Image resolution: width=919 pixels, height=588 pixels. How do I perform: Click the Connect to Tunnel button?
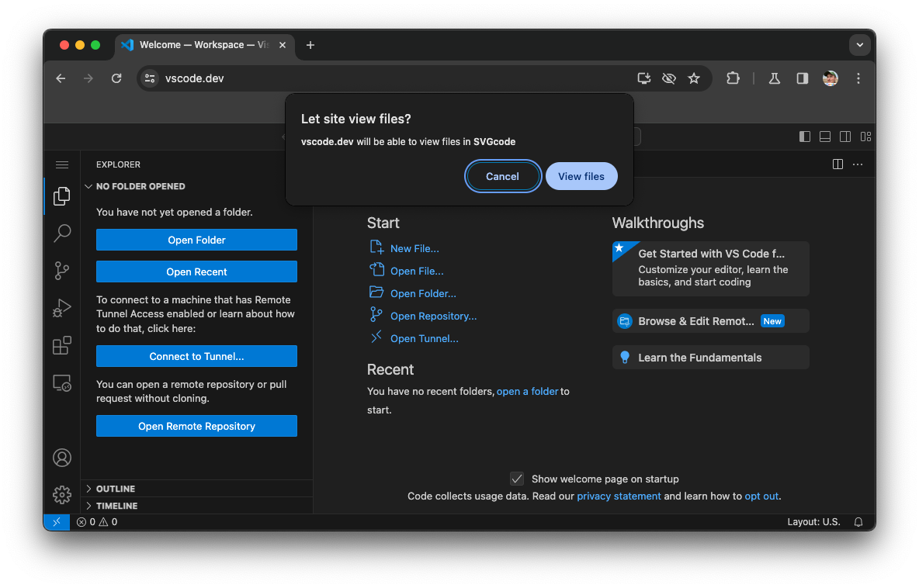[x=196, y=356]
